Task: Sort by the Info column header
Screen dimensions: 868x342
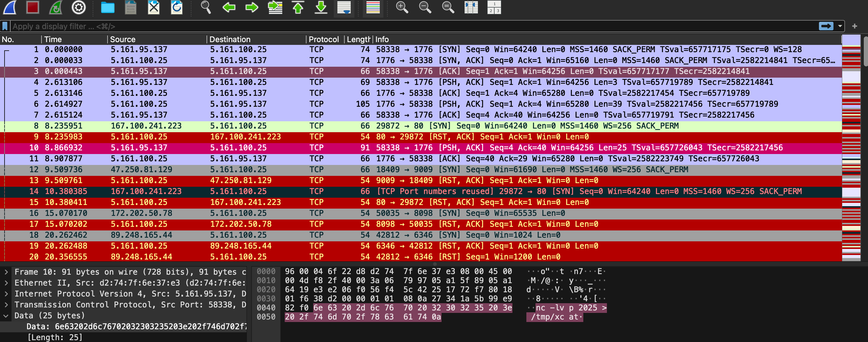Action: [607, 39]
